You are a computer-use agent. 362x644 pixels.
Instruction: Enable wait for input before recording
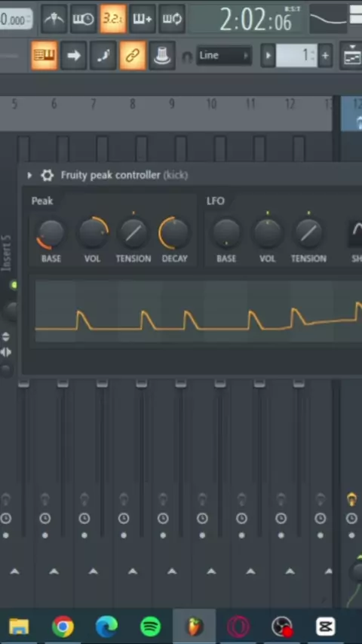click(x=84, y=19)
